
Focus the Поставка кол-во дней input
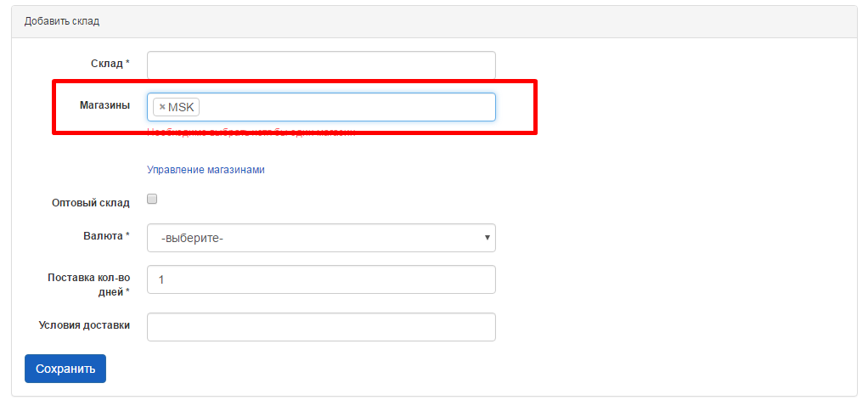pyautogui.click(x=321, y=279)
